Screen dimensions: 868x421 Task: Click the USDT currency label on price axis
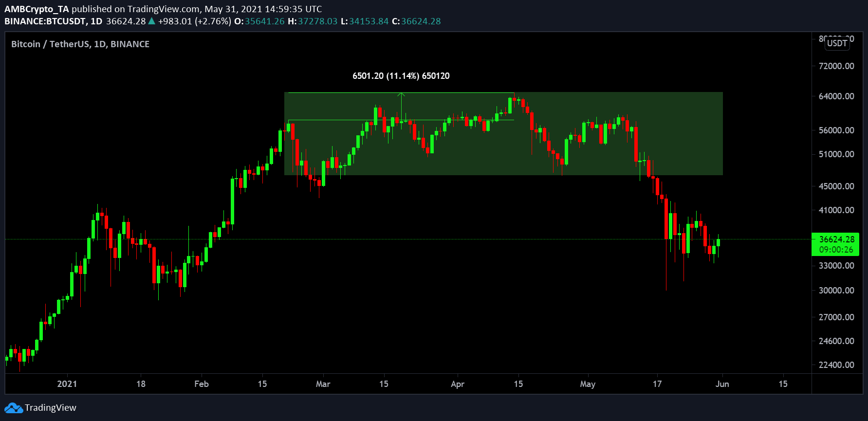point(837,43)
